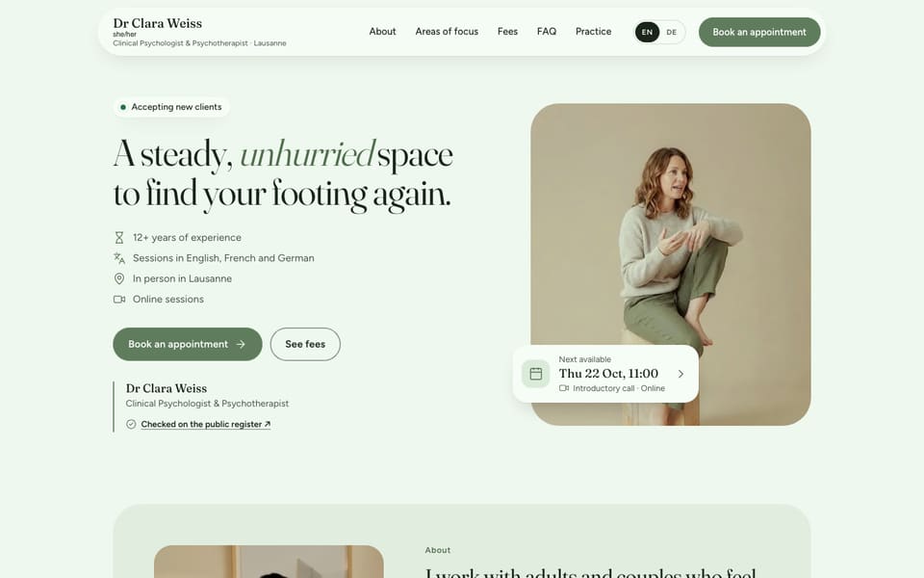Open the Practice nav item

click(x=594, y=31)
